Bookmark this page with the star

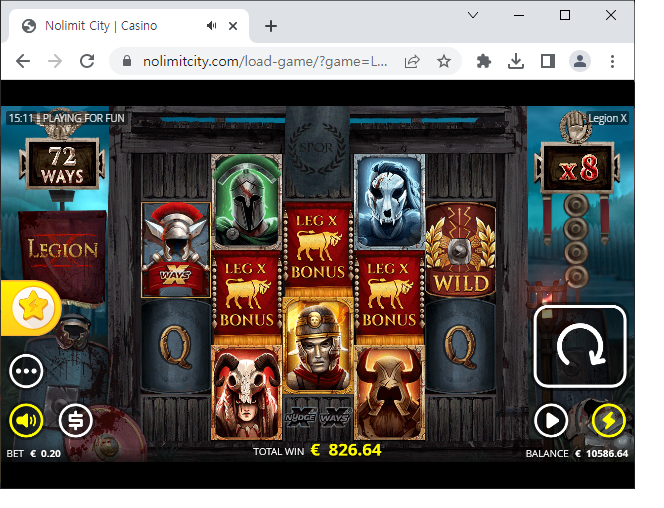pyautogui.click(x=444, y=61)
